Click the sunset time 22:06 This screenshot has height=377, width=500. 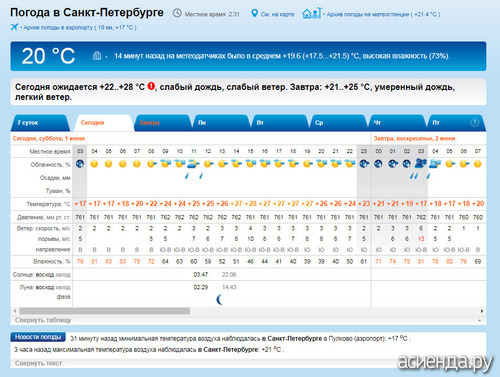tap(229, 275)
